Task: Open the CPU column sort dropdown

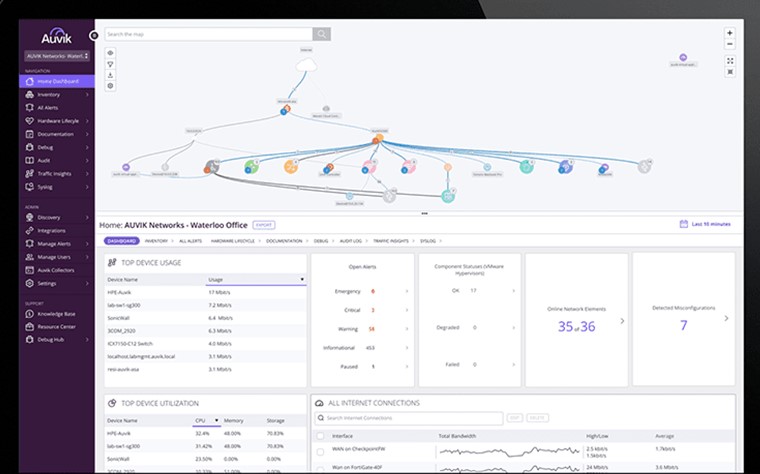Action: 216,420
